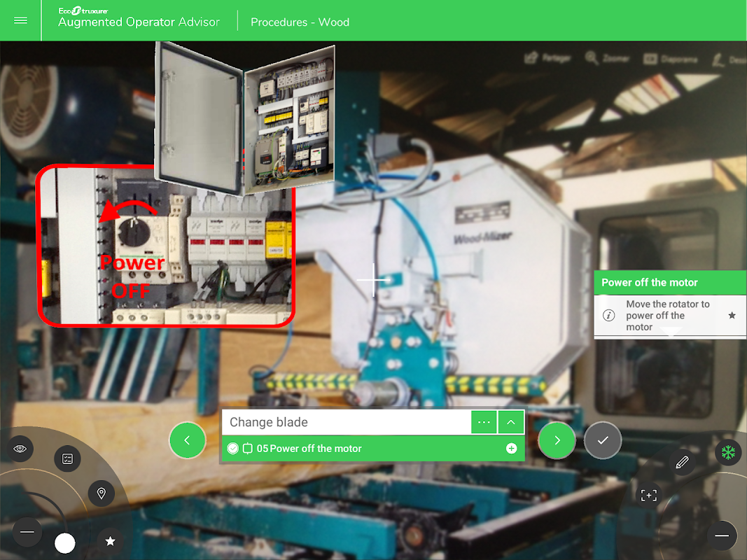Image resolution: width=747 pixels, height=560 pixels.
Task: Open favorites star in left dial
Action: click(110, 541)
